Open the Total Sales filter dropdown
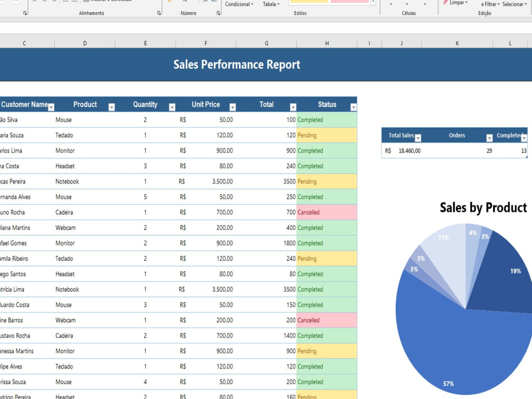Image resolution: width=532 pixels, height=399 pixels. tap(418, 138)
